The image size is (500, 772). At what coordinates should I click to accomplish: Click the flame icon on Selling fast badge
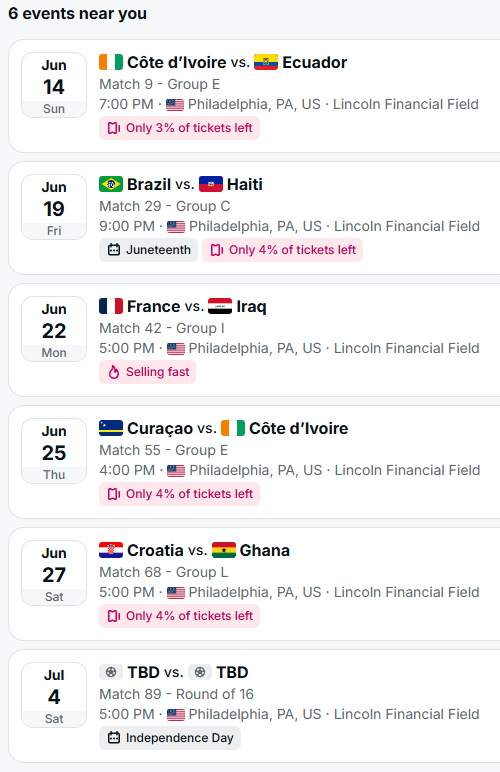[x=114, y=372]
